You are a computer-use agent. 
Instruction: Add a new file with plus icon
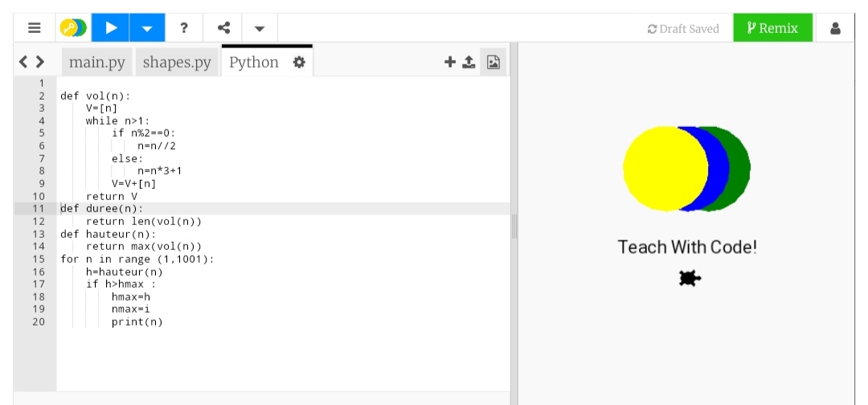(450, 62)
